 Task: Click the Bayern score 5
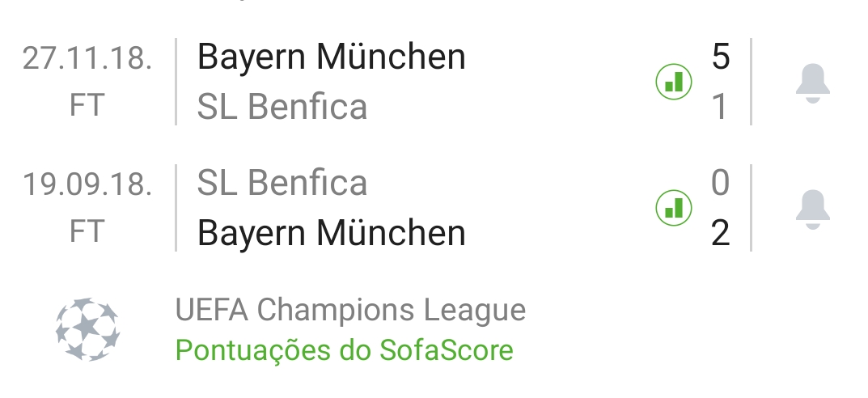(720, 57)
